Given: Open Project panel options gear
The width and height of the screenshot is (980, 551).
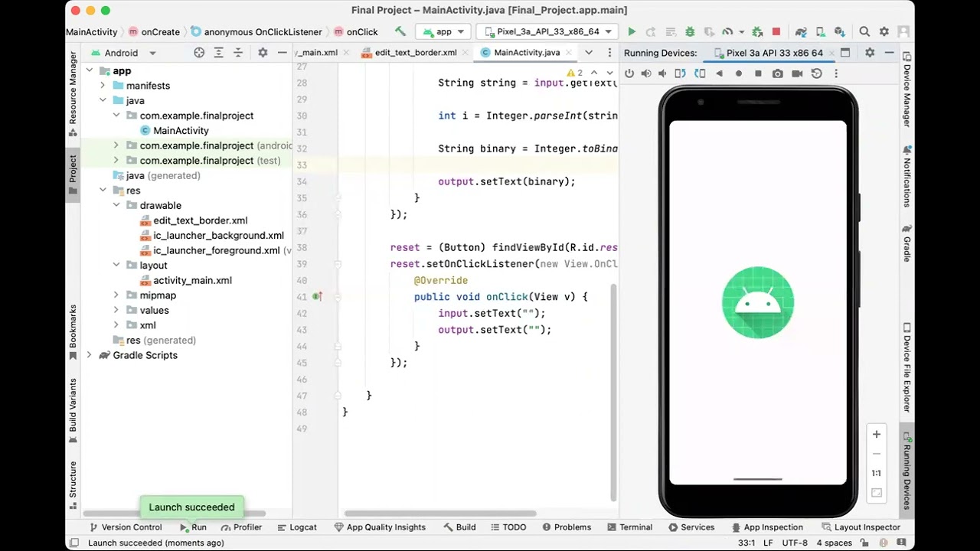Looking at the screenshot, I should [x=263, y=53].
